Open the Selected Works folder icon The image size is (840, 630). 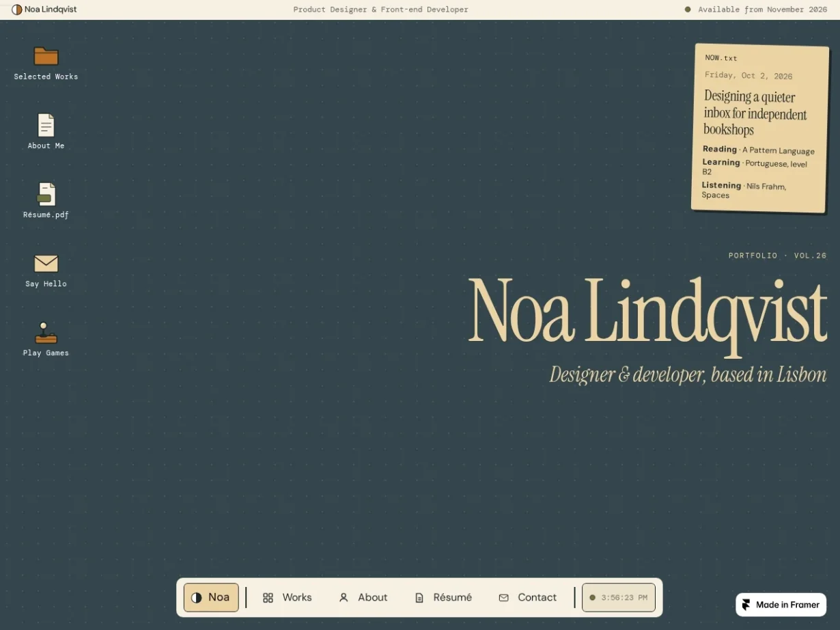coord(46,56)
